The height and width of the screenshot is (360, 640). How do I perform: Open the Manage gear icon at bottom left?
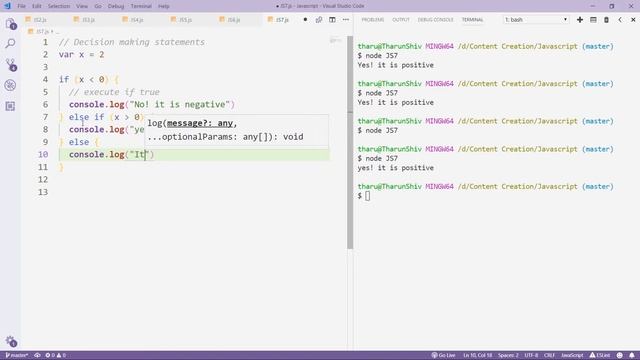tap(11, 341)
